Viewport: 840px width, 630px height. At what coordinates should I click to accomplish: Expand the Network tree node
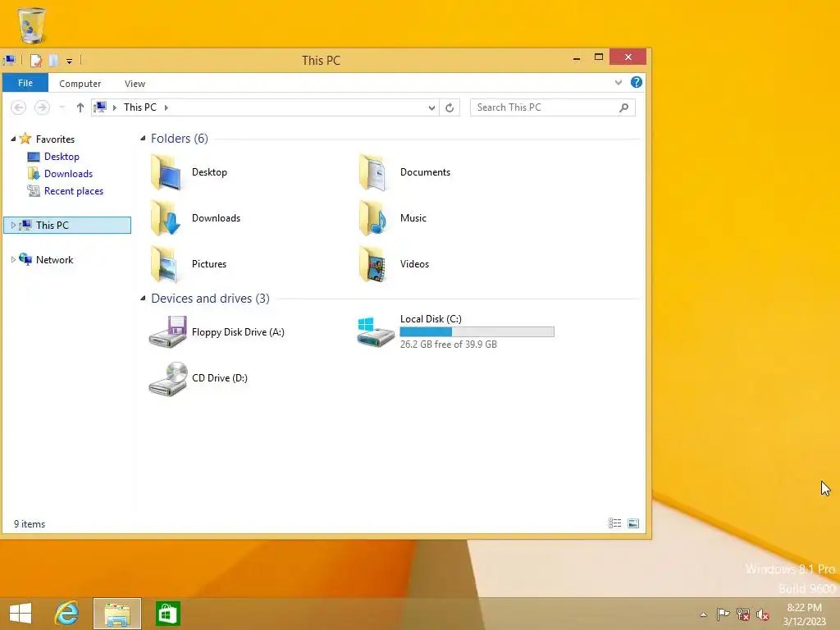pyautogui.click(x=13, y=259)
